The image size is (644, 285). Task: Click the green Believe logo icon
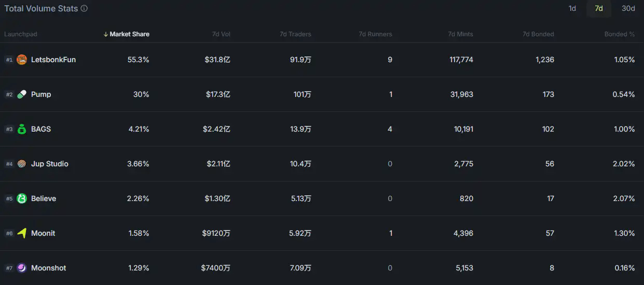22,198
